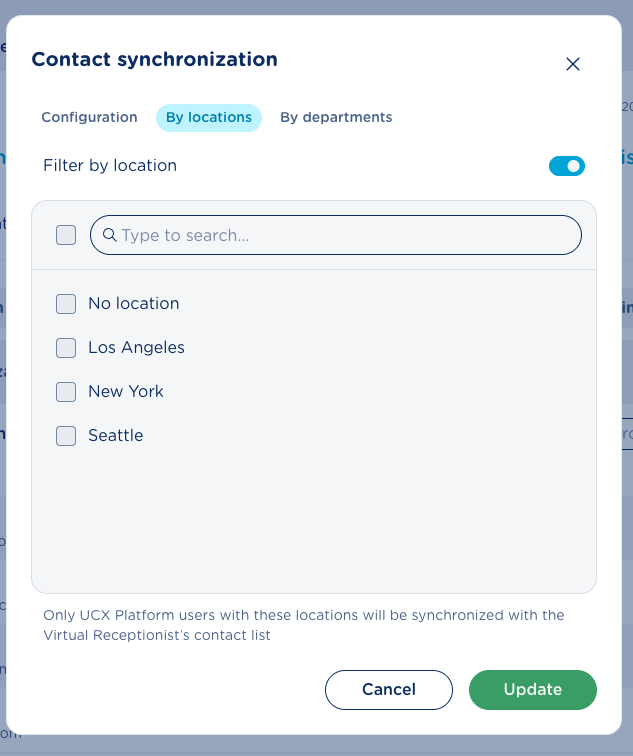Tick the New York checkbox
633x756 pixels.
tap(66, 392)
